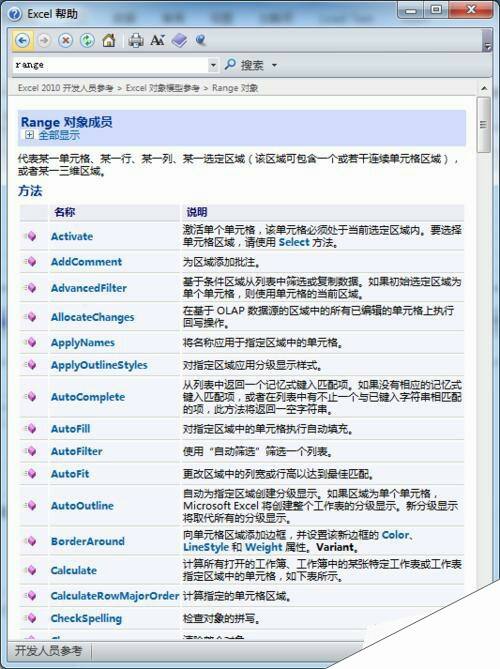The image size is (500, 669).
Task: Click the method icon beside AllocateChanges
Action: [30, 317]
